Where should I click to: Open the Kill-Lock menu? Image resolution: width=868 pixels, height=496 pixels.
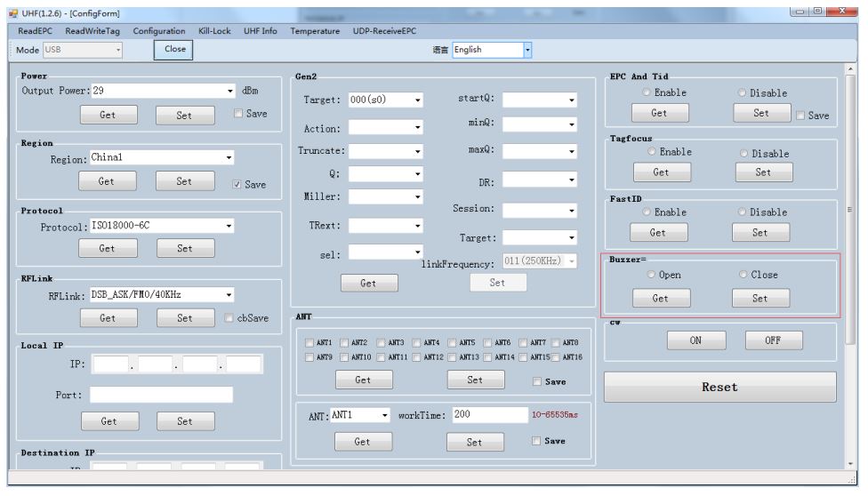tap(213, 31)
